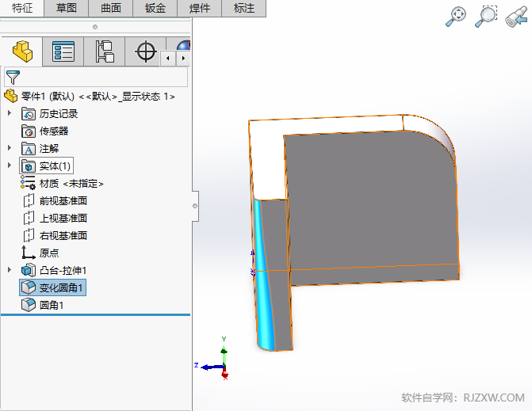This screenshot has height=411, width=532.
Task: Click the feature tree filter input field
Action: coord(96,77)
